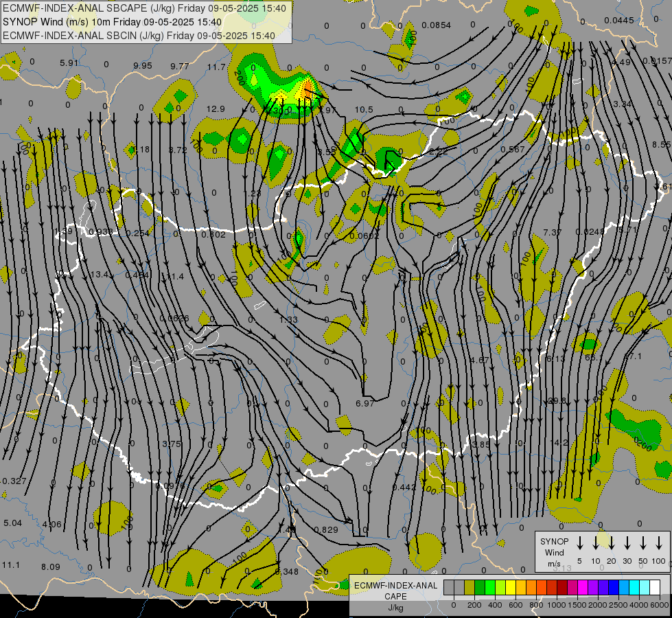The width and height of the screenshot is (672, 618).
Task: Click the map value 7.37
Action: [x=552, y=233]
